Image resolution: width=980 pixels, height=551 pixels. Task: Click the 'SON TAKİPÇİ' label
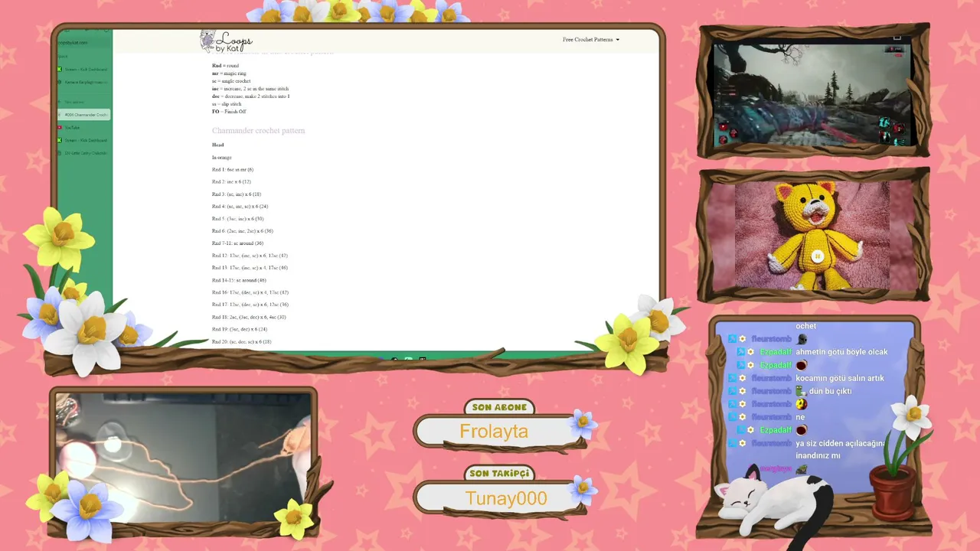pyautogui.click(x=500, y=474)
